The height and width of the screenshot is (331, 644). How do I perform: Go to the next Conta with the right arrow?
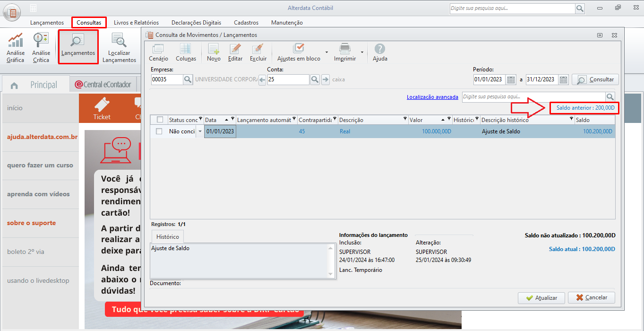326,79
